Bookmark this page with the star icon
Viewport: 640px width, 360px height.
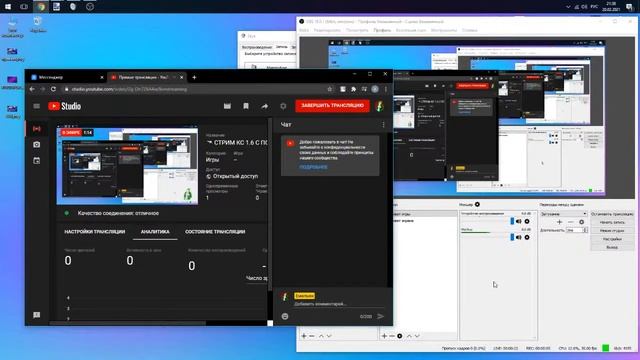(329, 89)
